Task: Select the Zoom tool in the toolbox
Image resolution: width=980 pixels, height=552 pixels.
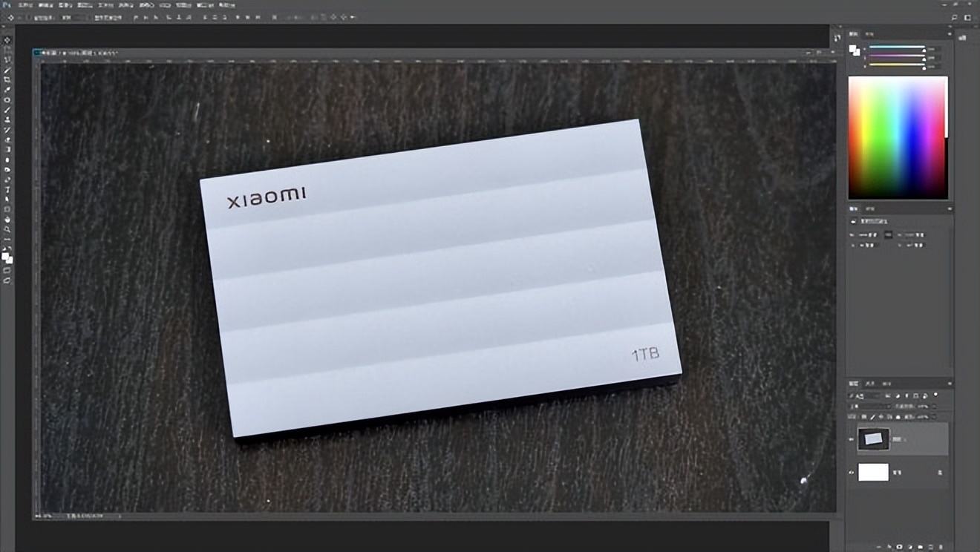Action: tap(7, 229)
